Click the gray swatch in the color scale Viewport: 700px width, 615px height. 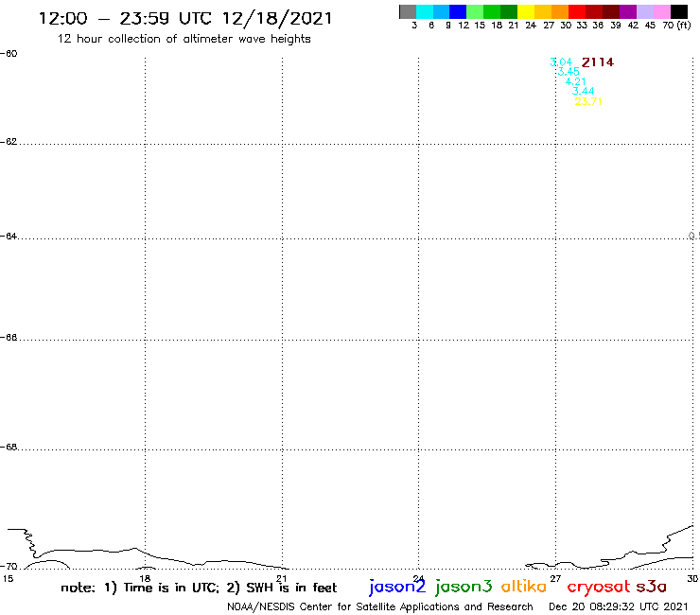tap(408, 11)
